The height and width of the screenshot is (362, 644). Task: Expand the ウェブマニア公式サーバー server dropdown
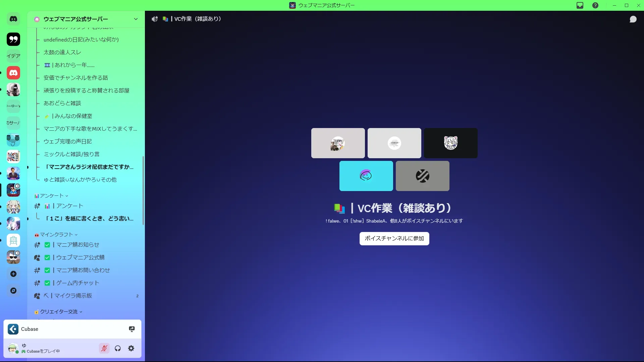136,19
